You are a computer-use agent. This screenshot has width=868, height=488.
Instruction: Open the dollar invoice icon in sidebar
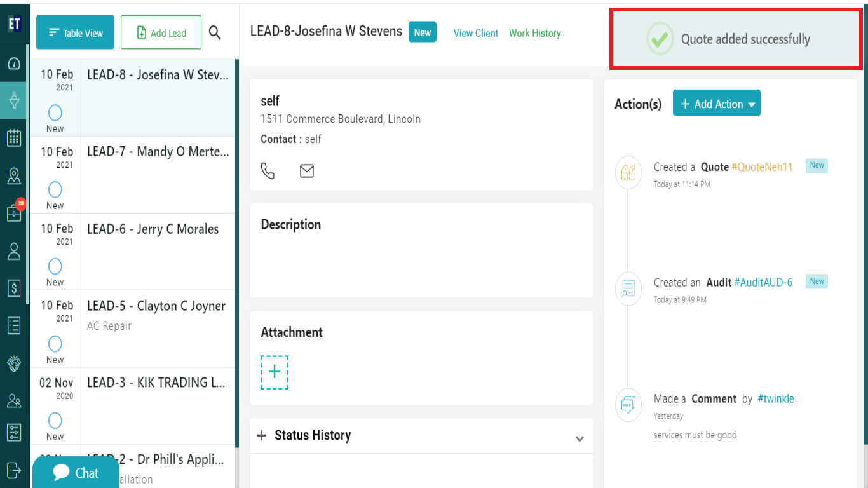tap(14, 288)
